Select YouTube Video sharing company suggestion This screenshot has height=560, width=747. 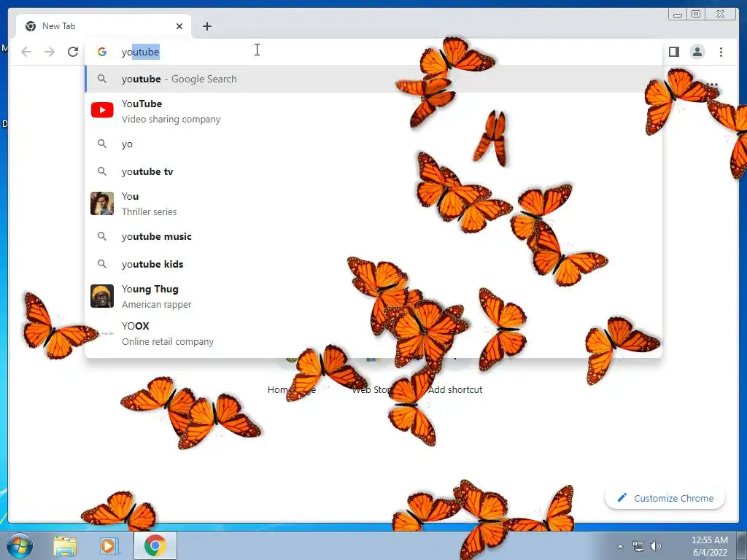(x=374, y=111)
